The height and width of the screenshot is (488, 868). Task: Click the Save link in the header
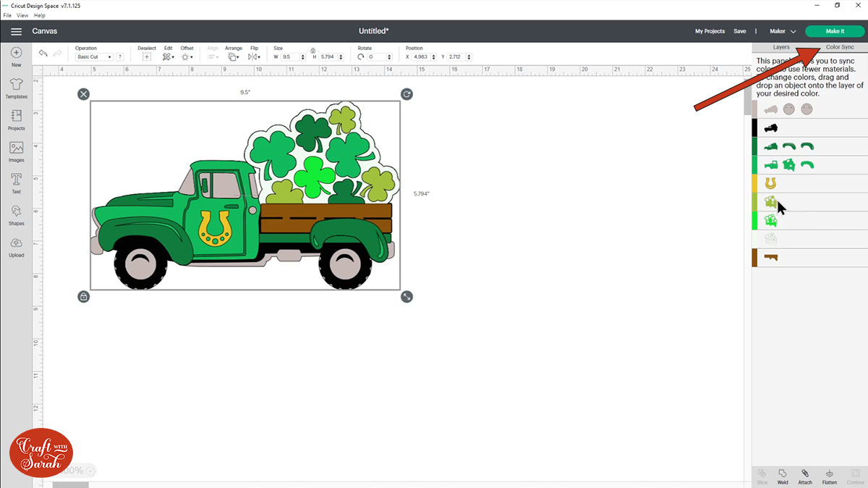[x=739, y=31]
